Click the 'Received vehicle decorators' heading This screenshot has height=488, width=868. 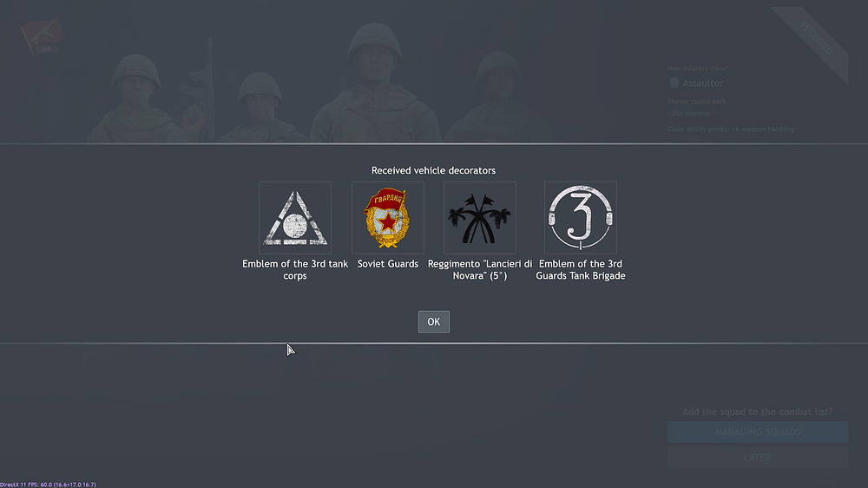point(433,170)
